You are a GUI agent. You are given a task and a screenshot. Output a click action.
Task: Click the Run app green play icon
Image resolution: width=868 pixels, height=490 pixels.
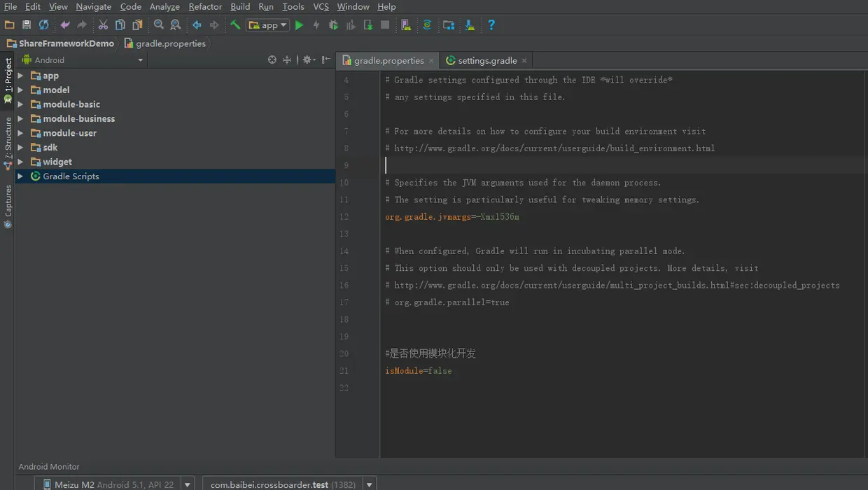coord(300,25)
